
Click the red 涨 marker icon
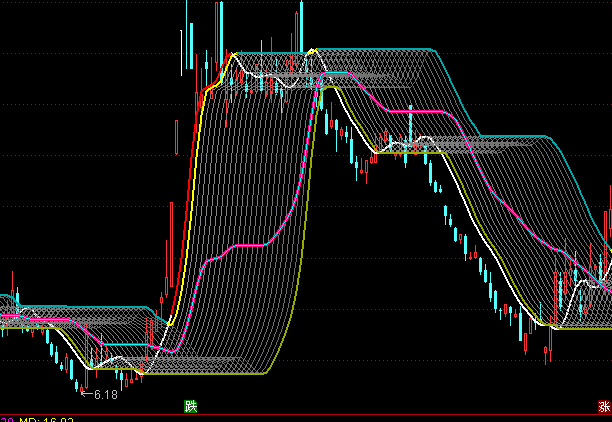tap(604, 406)
